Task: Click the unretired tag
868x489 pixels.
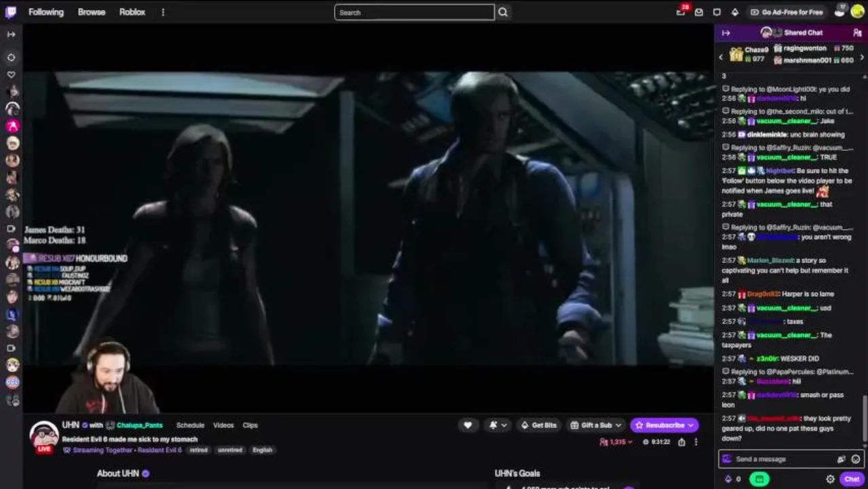Action: click(x=230, y=450)
